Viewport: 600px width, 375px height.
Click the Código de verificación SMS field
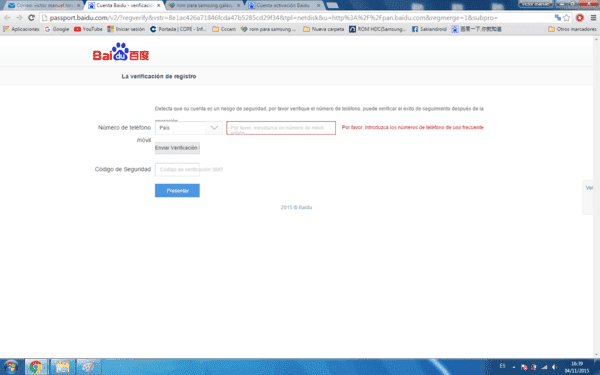pyautogui.click(x=177, y=170)
